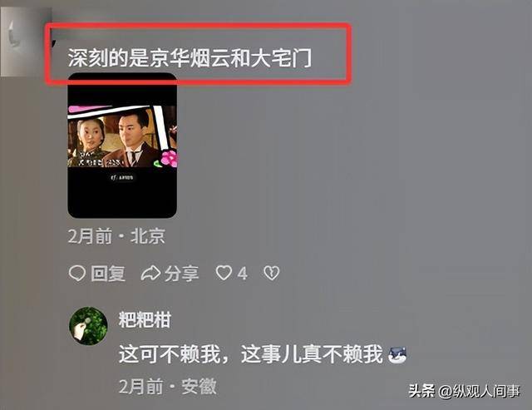Click the reply text 这可不赖我，这事儿真不赖我
This screenshot has width=532, height=410.
point(251,354)
